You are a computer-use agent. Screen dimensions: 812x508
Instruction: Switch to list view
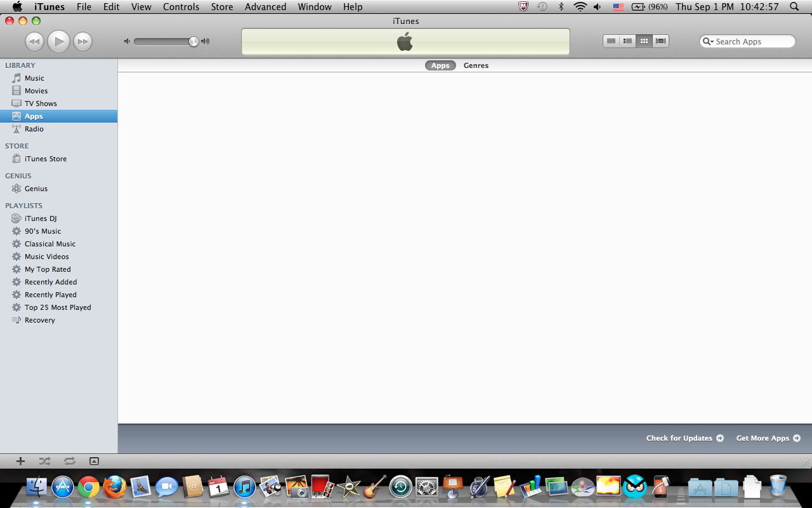pos(611,41)
